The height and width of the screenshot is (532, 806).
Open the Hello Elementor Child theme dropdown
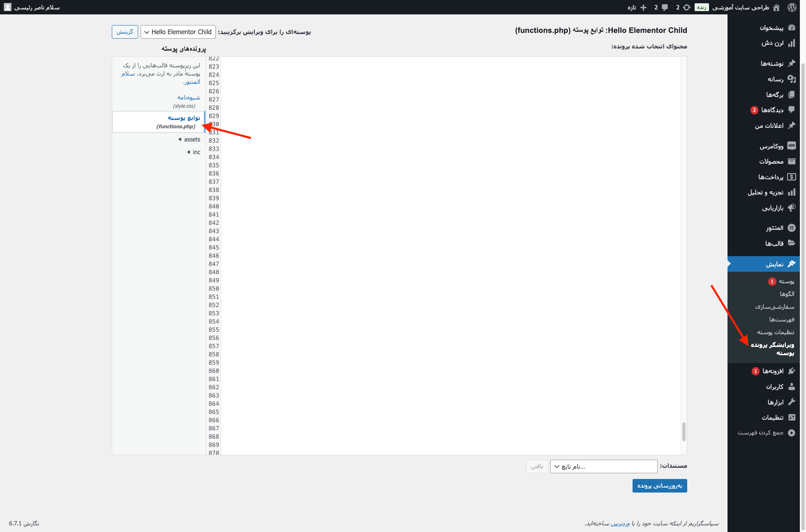point(178,32)
